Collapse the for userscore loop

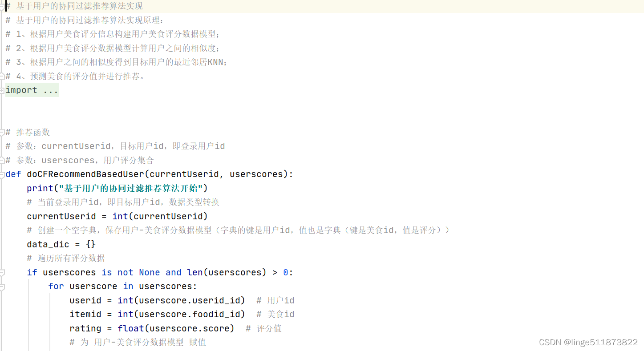[x=2, y=286]
